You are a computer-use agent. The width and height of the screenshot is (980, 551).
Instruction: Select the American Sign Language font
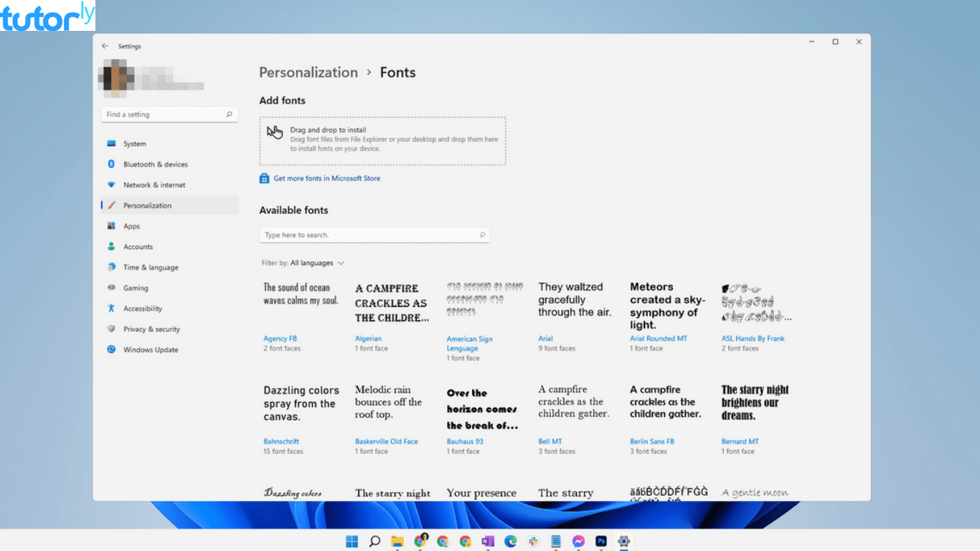coord(485,321)
